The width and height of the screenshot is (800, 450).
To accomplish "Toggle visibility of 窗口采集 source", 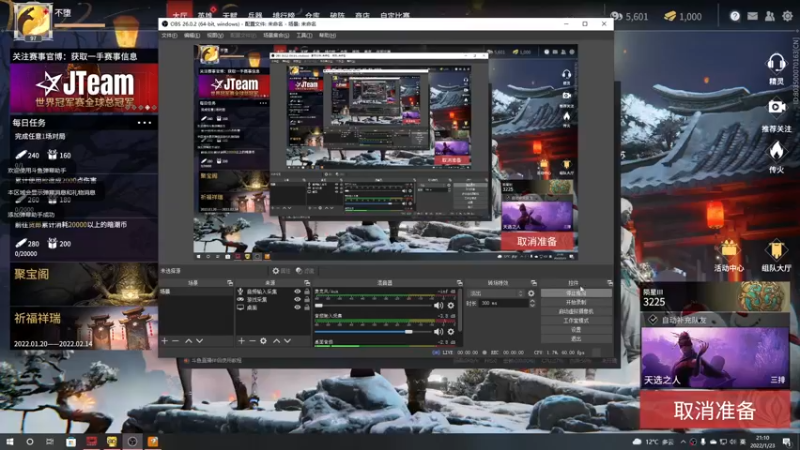I will [297, 299].
